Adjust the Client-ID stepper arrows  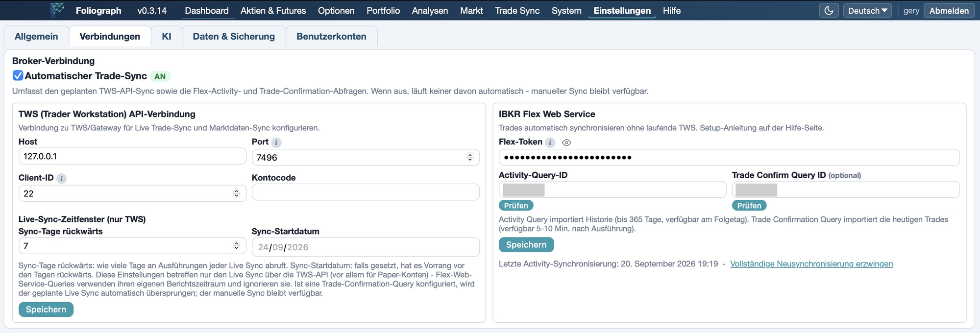pyautogui.click(x=236, y=193)
